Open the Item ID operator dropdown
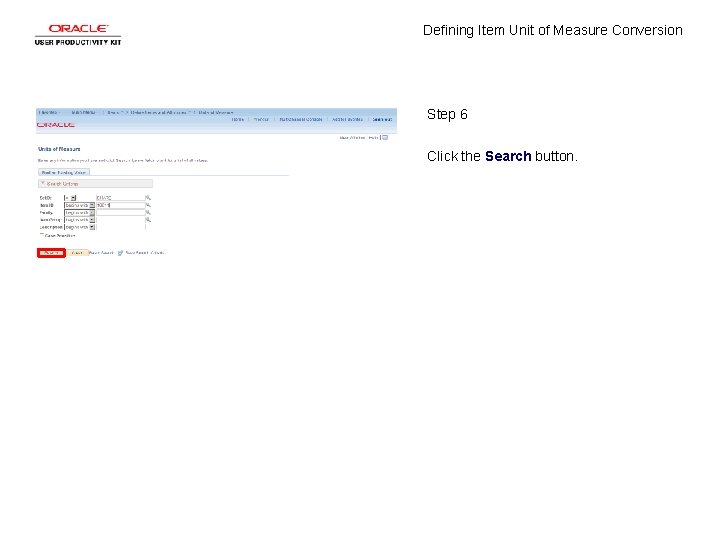Viewport: 720px width, 540px height. (x=79, y=205)
